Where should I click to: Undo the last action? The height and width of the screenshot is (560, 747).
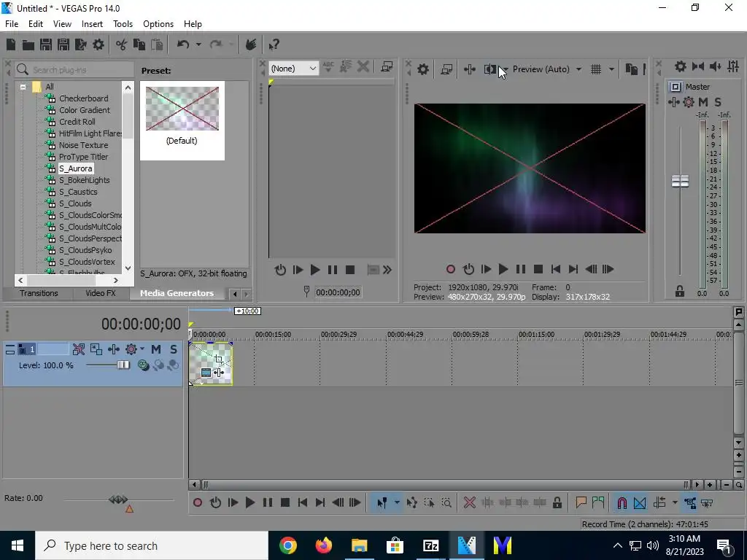pyautogui.click(x=183, y=44)
